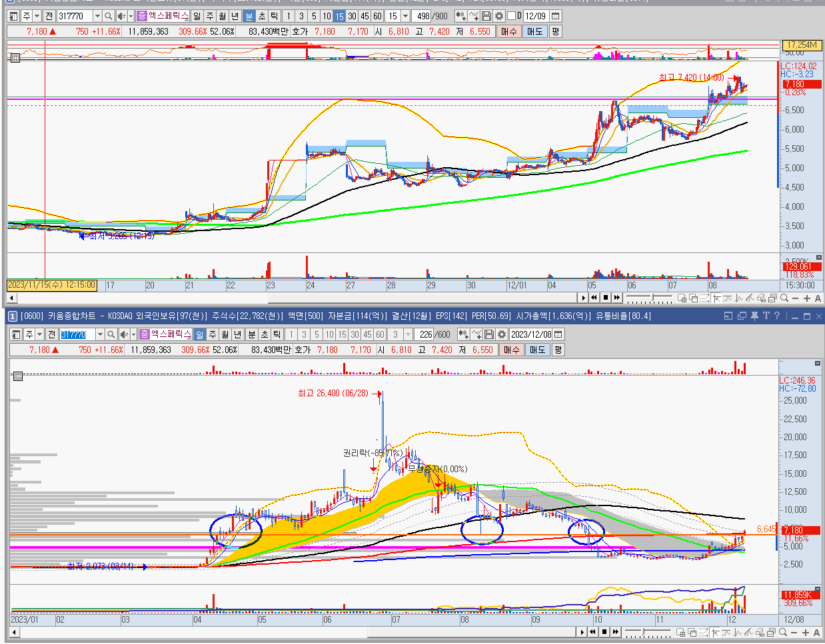Toggle the side panel icon in daily chart
Screen dimensions: 825x644
pyautogui.click(x=17, y=334)
